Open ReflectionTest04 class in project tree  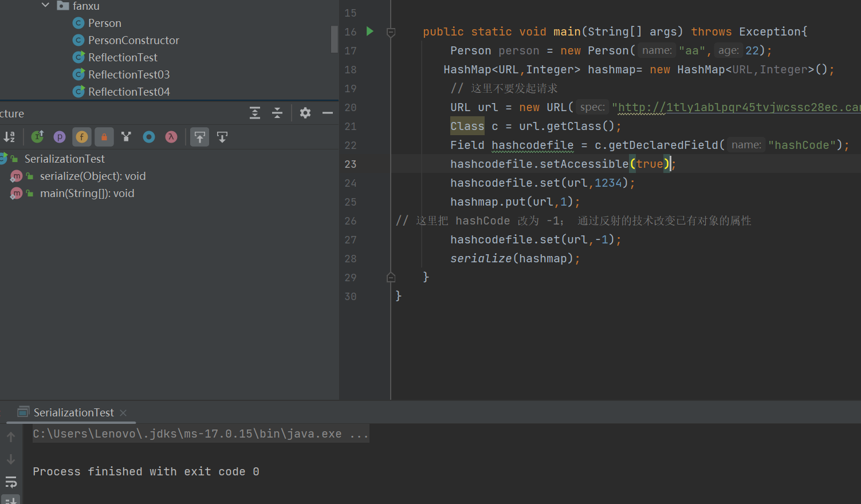click(x=129, y=92)
